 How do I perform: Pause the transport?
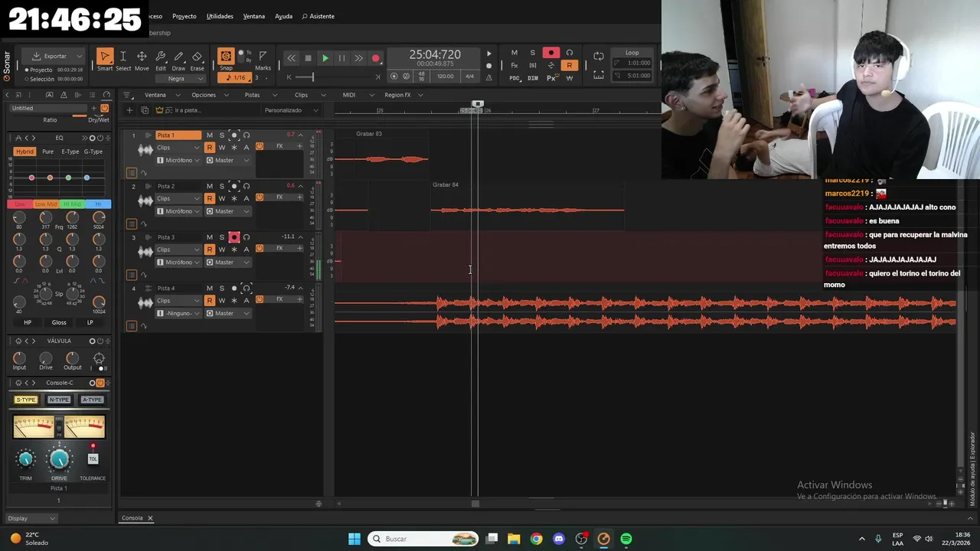coord(341,58)
